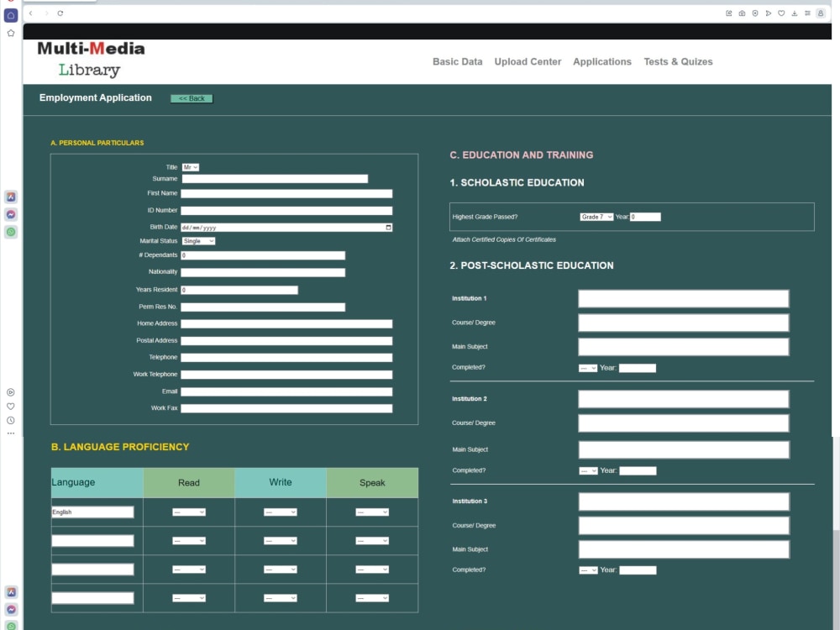This screenshot has width=840, height=630.
Task: Click 'Attach Certified Copies Of Certificates' note
Action: (504, 239)
